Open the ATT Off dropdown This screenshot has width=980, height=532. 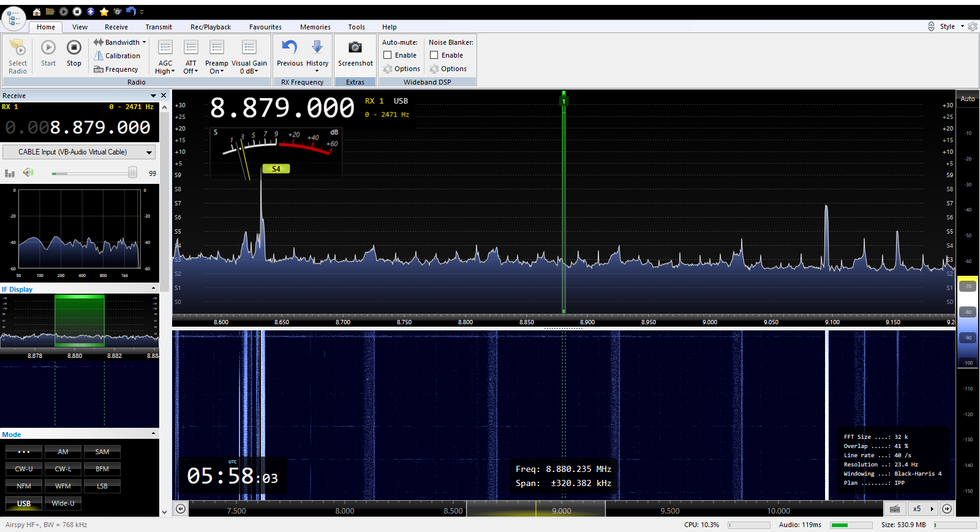click(x=191, y=56)
